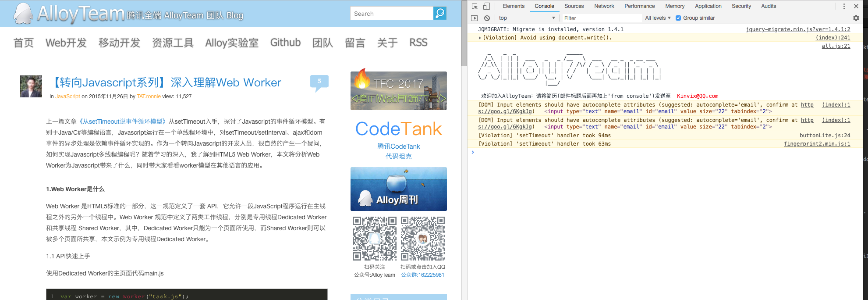Open the fingerprint2.min.js:1 source link
The image size is (868, 300).
tap(817, 144)
